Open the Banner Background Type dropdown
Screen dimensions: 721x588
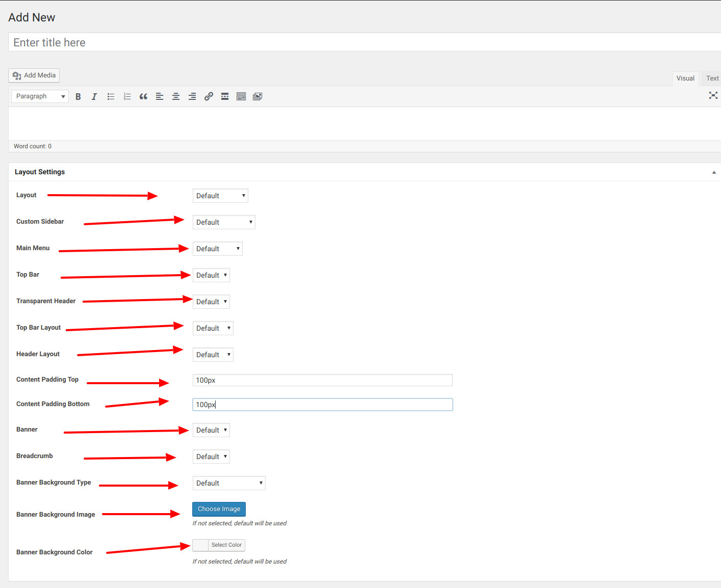coord(229,483)
